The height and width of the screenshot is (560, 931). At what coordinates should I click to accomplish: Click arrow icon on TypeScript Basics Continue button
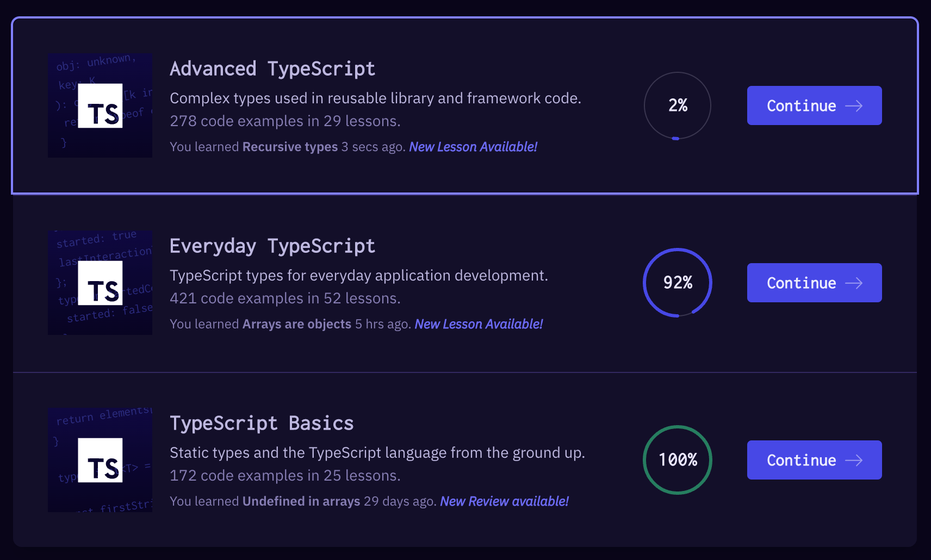click(x=854, y=461)
